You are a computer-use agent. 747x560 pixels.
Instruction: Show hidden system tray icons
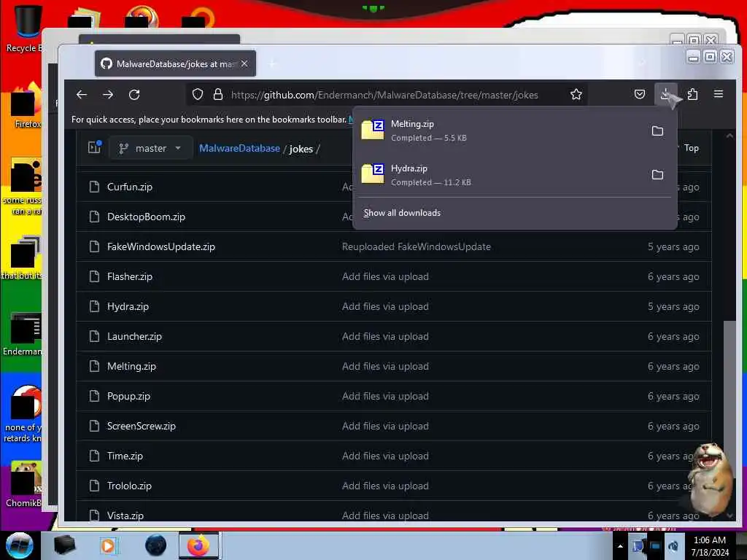(x=620, y=546)
